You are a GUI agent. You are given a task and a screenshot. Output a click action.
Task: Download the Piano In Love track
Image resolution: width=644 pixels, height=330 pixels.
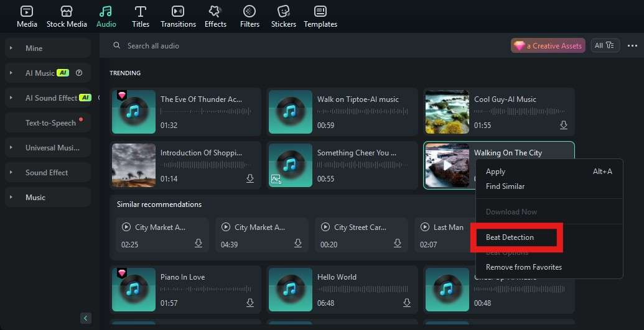click(250, 303)
